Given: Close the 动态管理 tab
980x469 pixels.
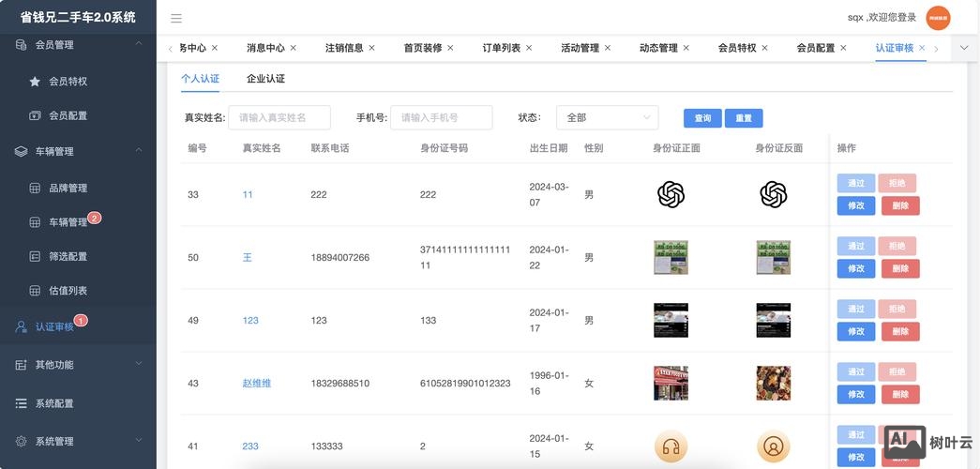Looking at the screenshot, I should tap(686, 48).
